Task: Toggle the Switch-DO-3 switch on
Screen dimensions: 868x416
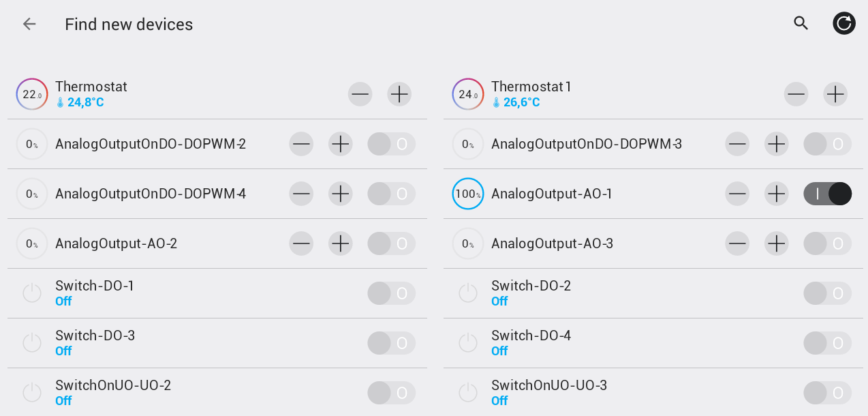Action: 391,343
